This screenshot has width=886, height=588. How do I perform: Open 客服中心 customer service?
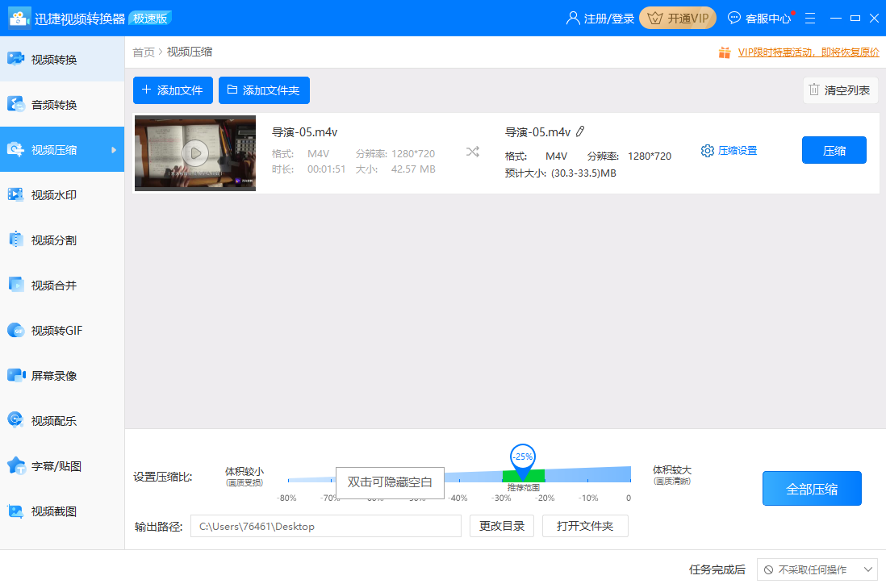pos(760,16)
